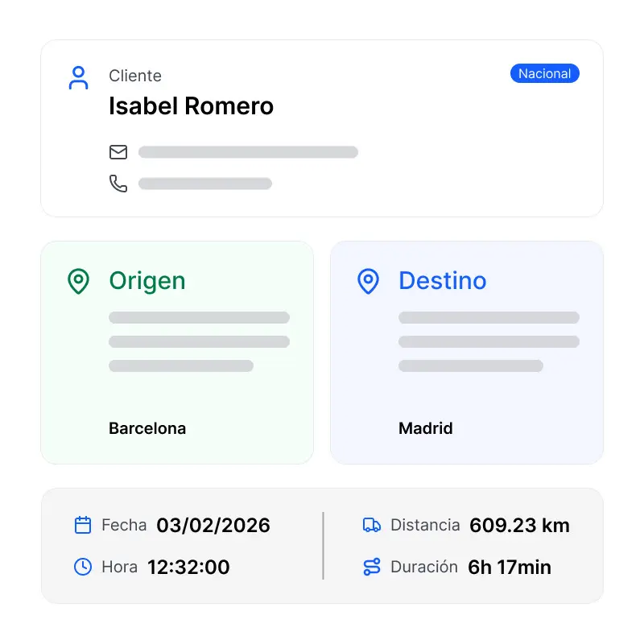Image resolution: width=644 pixels, height=644 pixels.
Task: Select the Madrid city label
Action: coord(426,428)
